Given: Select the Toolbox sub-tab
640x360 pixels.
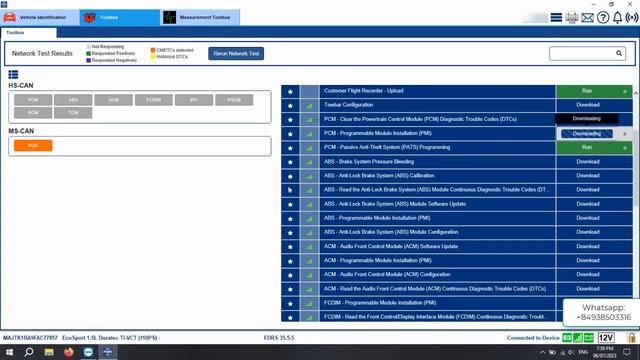Looking at the screenshot, I should pyautogui.click(x=28, y=32).
